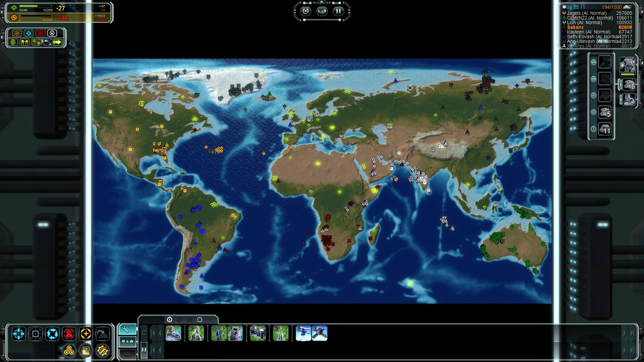Screen dimensions: 644x362
Task: Pause the game with pause button
Action: point(338,11)
